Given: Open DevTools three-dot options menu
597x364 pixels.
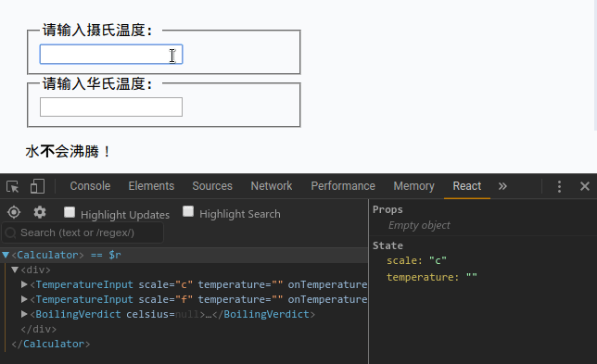Looking at the screenshot, I should click(559, 186).
